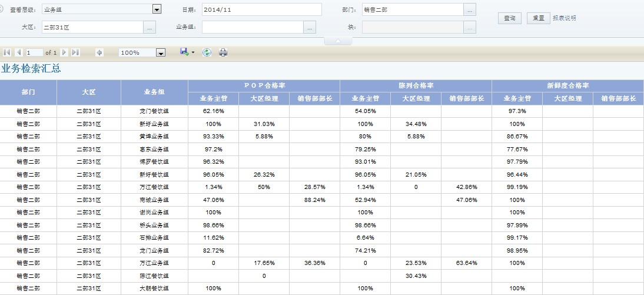
Task: Open the 报表说明 link
Action: [564, 18]
